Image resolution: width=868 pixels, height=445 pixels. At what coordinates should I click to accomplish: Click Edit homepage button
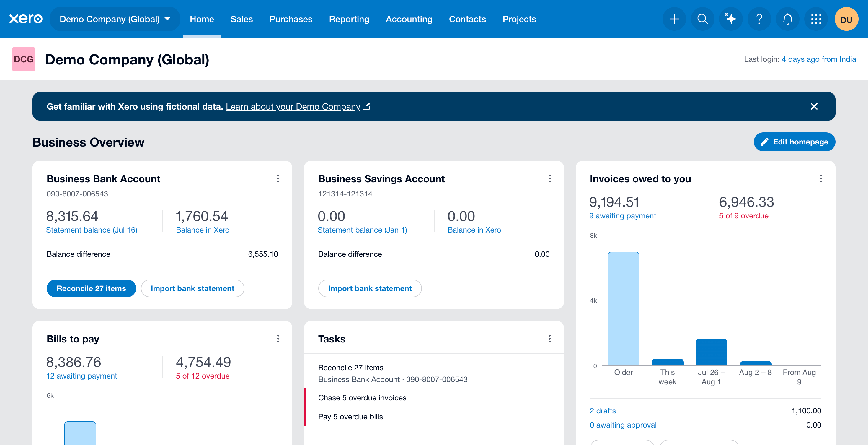pyautogui.click(x=794, y=142)
